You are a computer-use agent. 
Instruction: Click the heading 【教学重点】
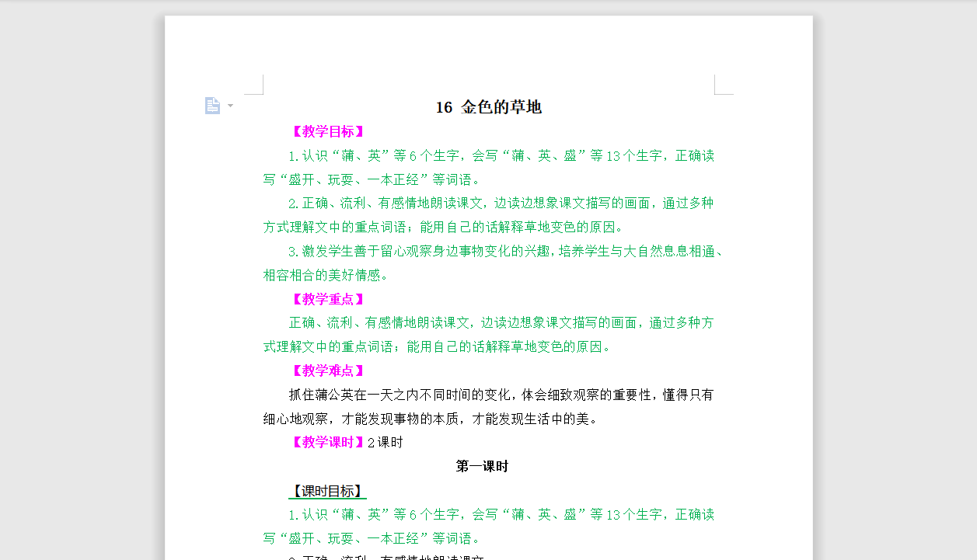click(327, 299)
